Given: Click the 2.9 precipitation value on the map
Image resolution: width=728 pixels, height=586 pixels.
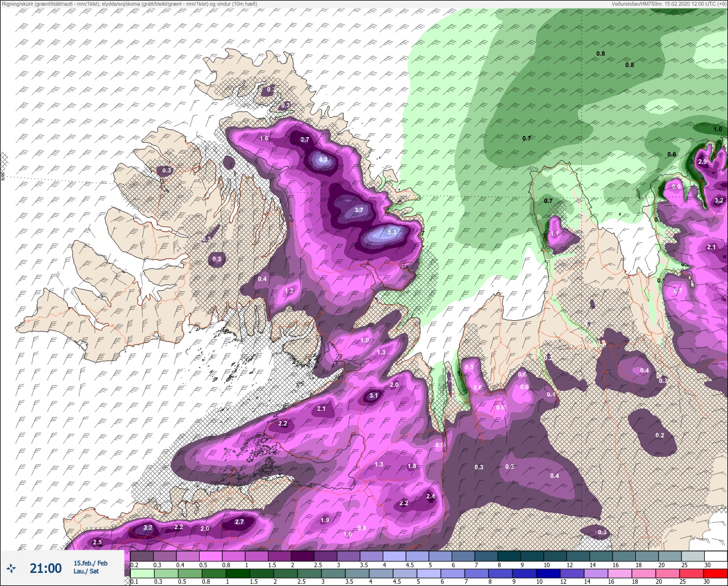Looking at the screenshot, I should point(702,162).
